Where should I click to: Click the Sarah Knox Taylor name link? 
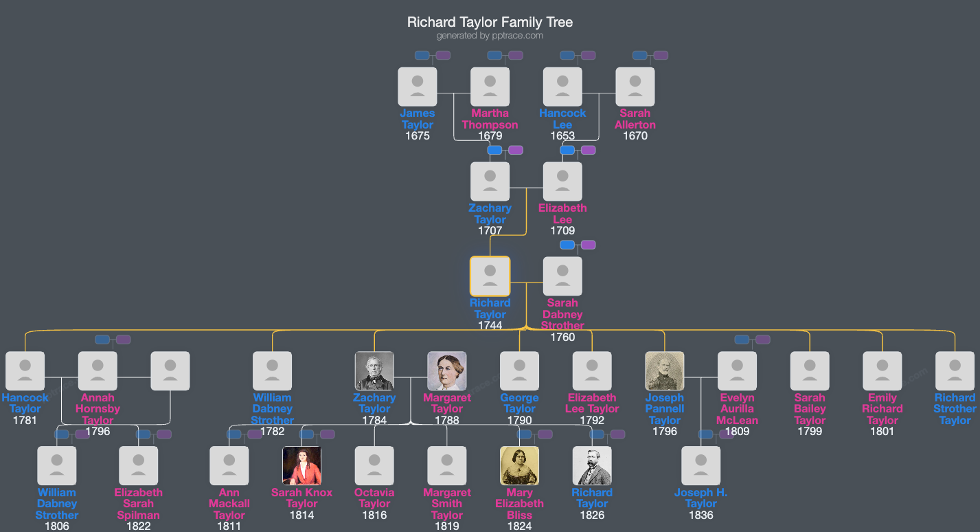(x=301, y=498)
